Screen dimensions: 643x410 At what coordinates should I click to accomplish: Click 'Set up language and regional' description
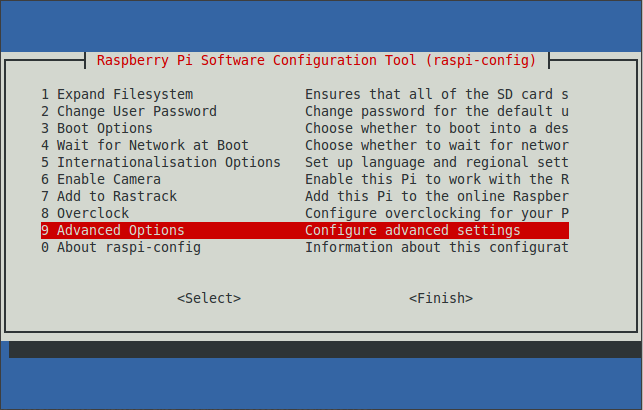coord(437,162)
